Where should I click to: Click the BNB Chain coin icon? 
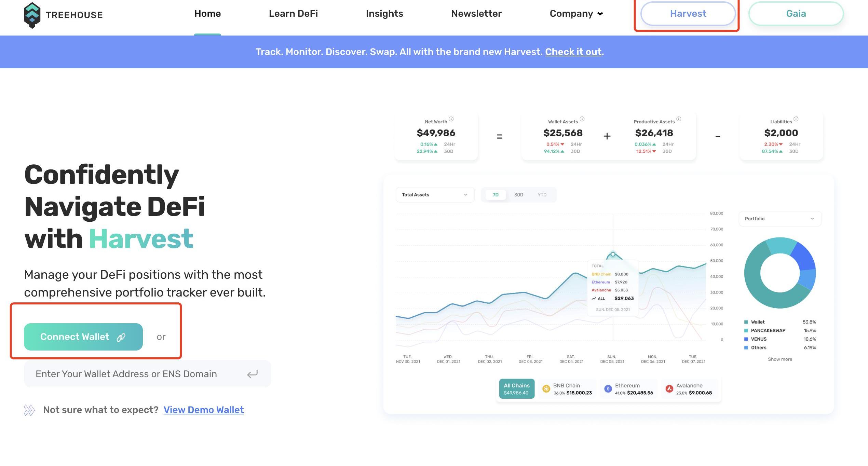(x=546, y=389)
